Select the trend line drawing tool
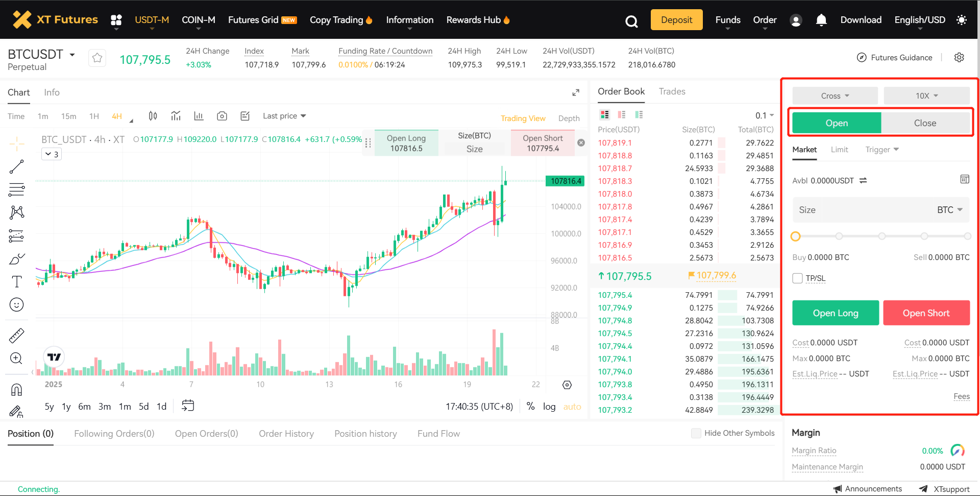 [16, 167]
